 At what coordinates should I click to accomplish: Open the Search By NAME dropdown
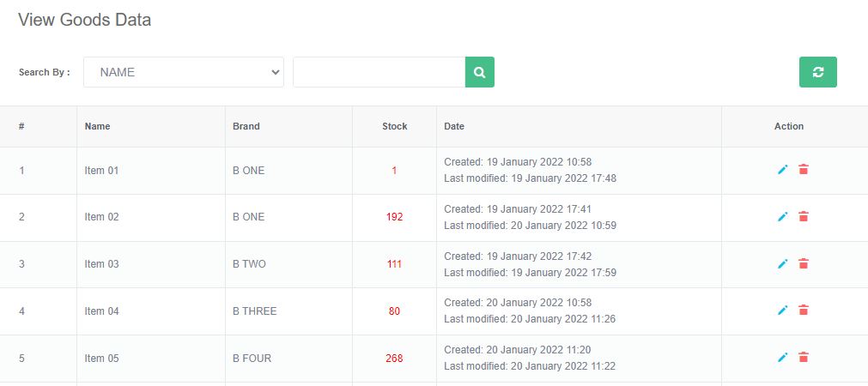pos(184,72)
